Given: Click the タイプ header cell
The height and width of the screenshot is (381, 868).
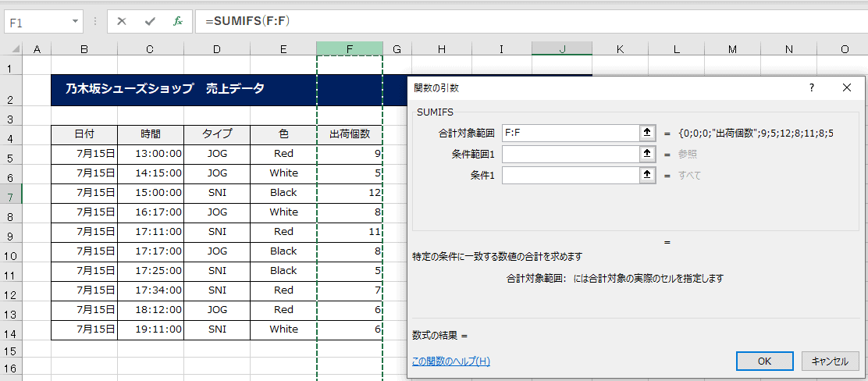Looking at the screenshot, I should pos(216,134).
